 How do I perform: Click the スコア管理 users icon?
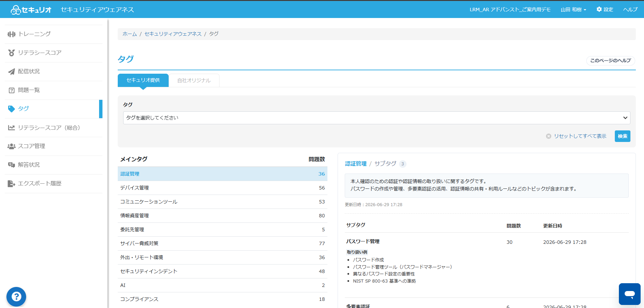(12, 146)
